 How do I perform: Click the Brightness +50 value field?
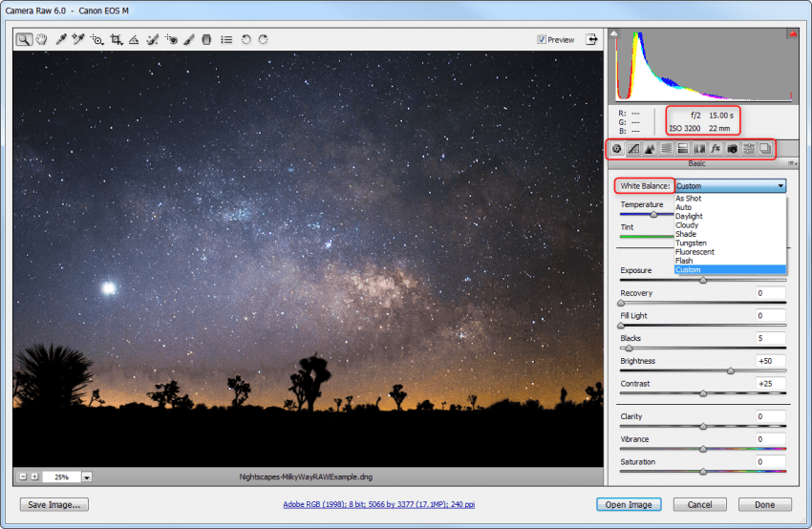tap(770, 361)
